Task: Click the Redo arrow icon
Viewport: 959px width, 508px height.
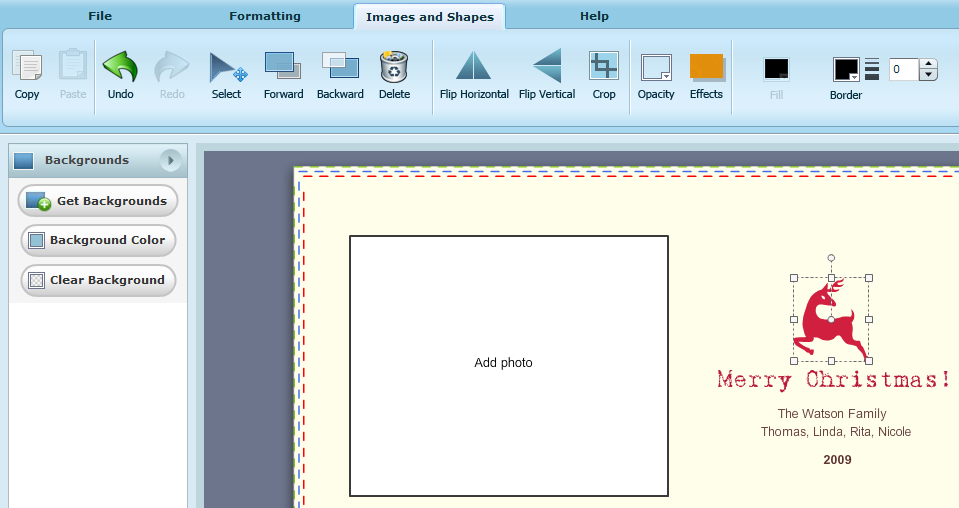Action: (172, 66)
